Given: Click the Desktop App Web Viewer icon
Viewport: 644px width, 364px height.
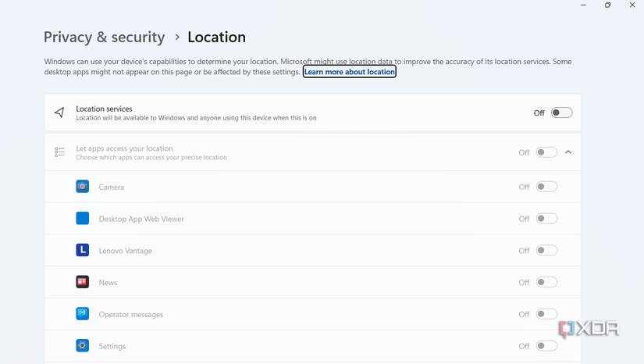Looking at the screenshot, I should pyautogui.click(x=82, y=219).
